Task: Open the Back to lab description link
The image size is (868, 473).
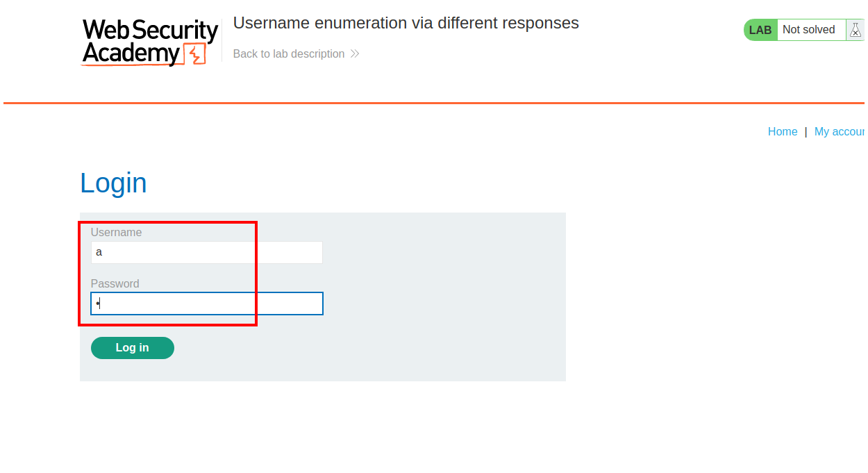Action: pyautogui.click(x=289, y=54)
